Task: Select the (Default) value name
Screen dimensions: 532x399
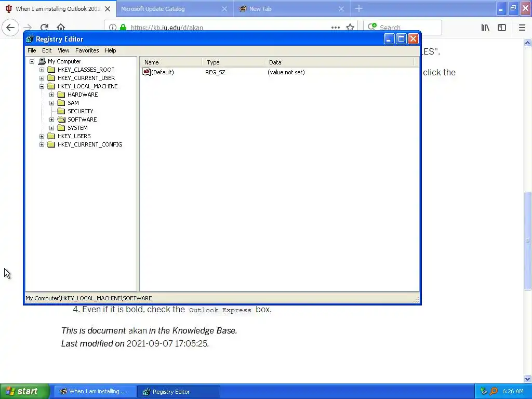Action: click(x=163, y=72)
